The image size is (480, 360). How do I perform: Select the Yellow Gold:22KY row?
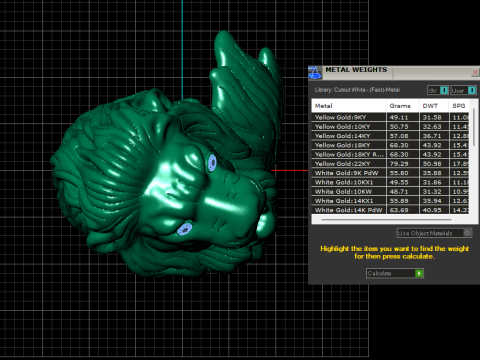pyautogui.click(x=391, y=164)
